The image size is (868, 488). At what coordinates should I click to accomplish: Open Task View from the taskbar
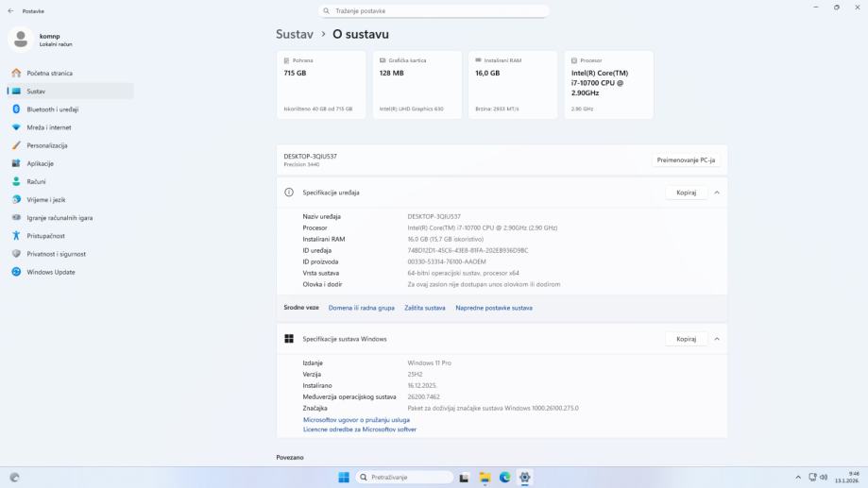tap(464, 477)
